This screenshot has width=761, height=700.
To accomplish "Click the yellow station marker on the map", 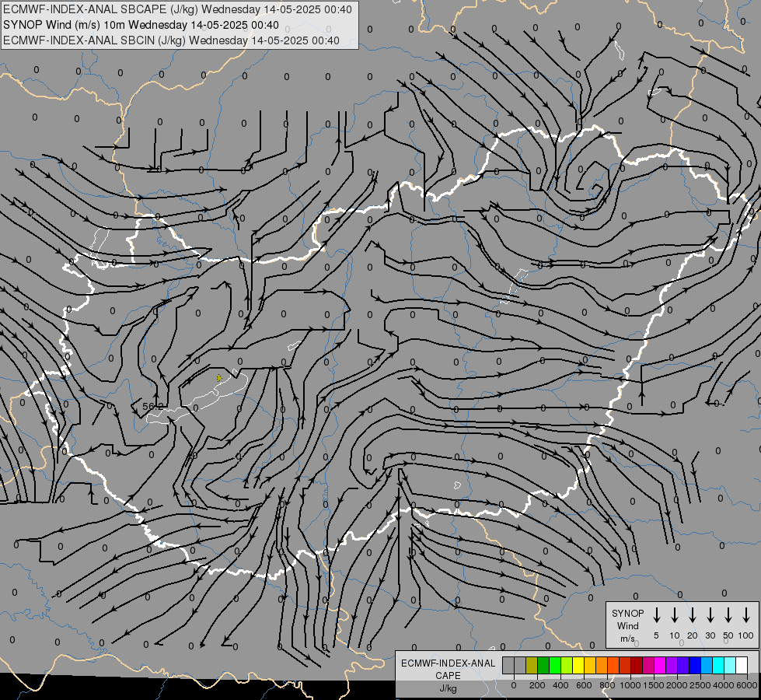I will (x=219, y=377).
